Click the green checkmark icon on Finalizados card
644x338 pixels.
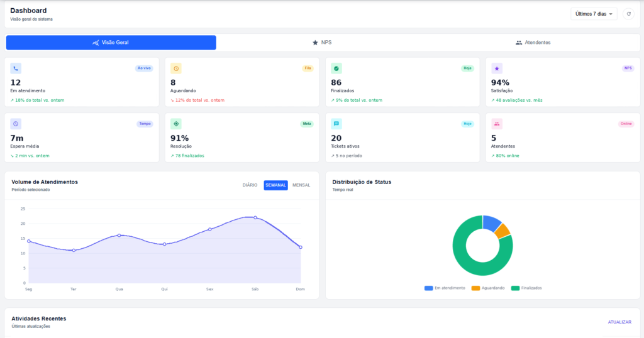336,68
